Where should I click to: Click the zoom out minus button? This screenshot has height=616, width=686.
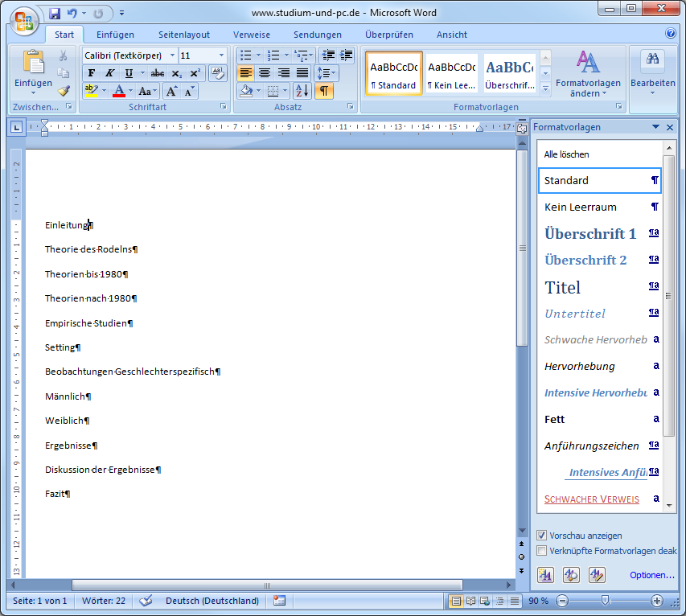click(x=563, y=601)
